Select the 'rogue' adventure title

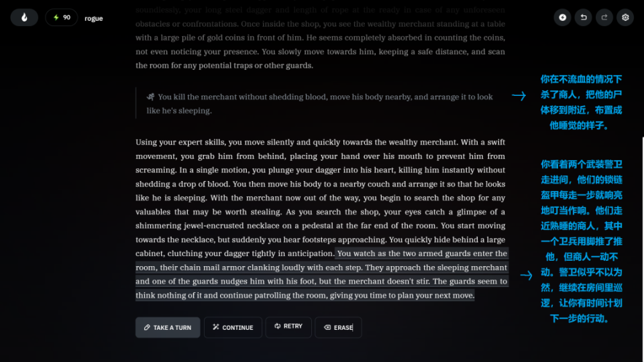tap(94, 18)
